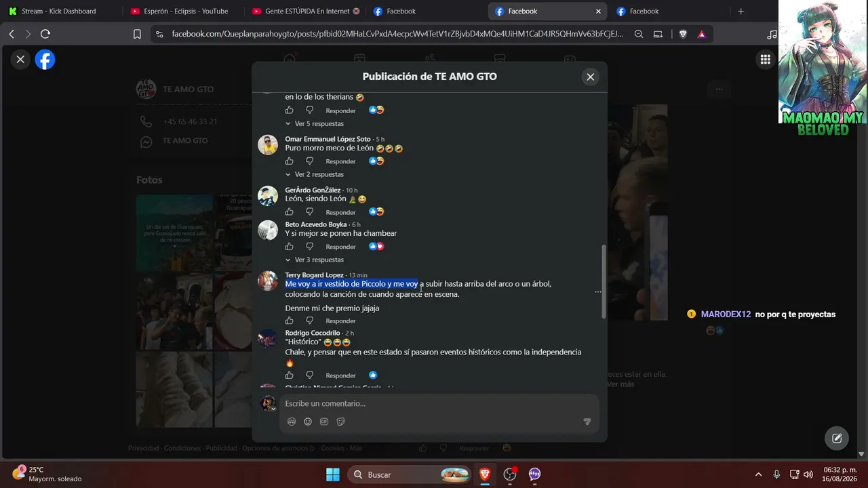Open a new browser tab
868x488 pixels.
tap(741, 11)
